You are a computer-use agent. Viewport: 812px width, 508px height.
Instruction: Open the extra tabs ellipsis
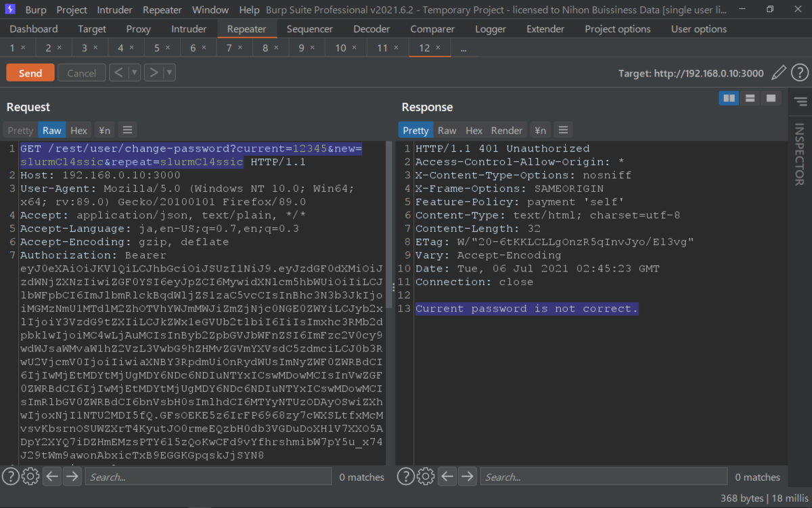[x=464, y=48]
